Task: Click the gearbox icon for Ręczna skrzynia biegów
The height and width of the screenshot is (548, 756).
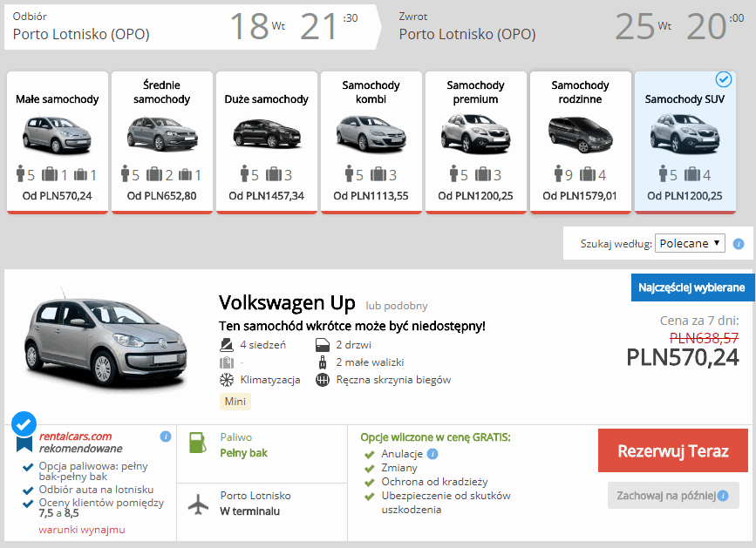Action: click(323, 380)
